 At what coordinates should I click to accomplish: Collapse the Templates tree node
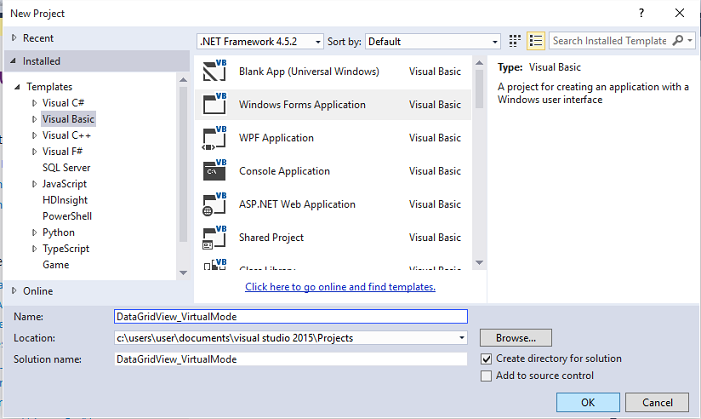point(17,87)
